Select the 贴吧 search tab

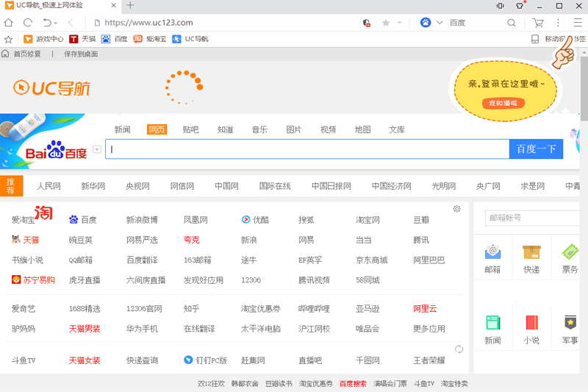pyautogui.click(x=190, y=129)
